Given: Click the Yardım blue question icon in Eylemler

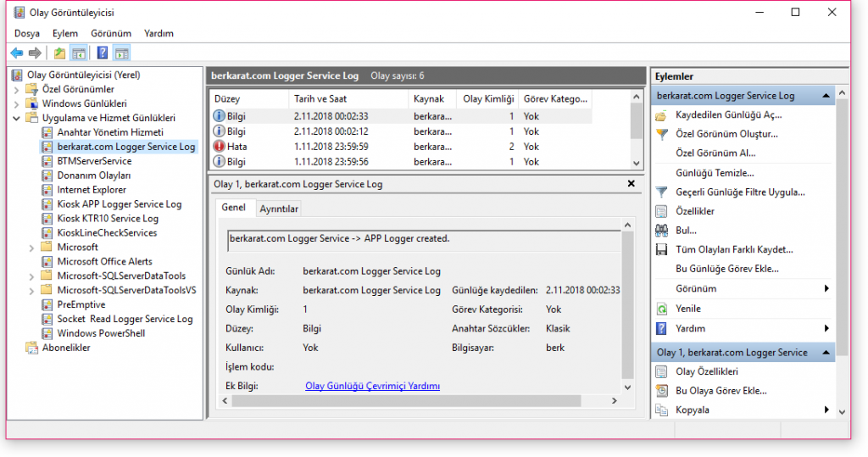Looking at the screenshot, I should coord(661,328).
